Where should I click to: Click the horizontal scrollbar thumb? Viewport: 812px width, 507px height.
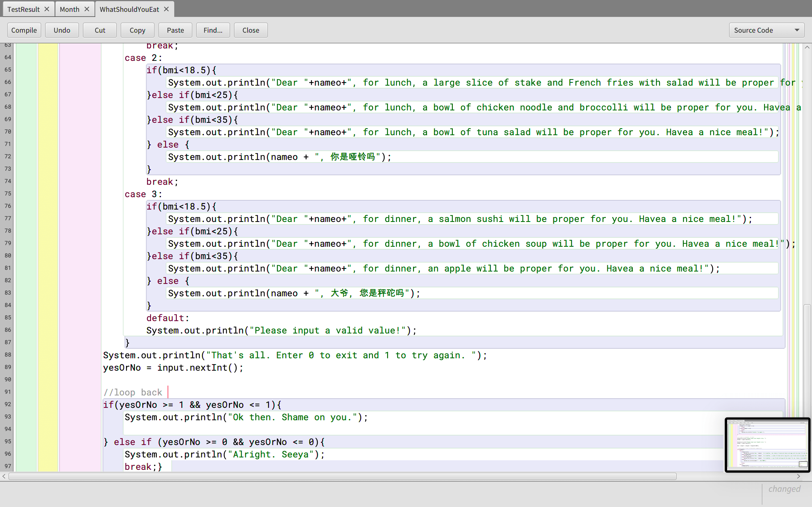342,476
